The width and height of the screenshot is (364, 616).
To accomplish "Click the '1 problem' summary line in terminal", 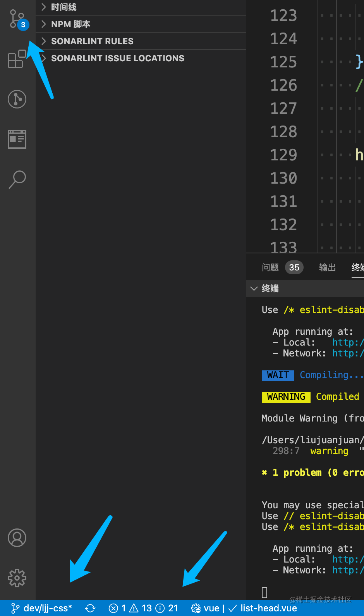I will [313, 473].
